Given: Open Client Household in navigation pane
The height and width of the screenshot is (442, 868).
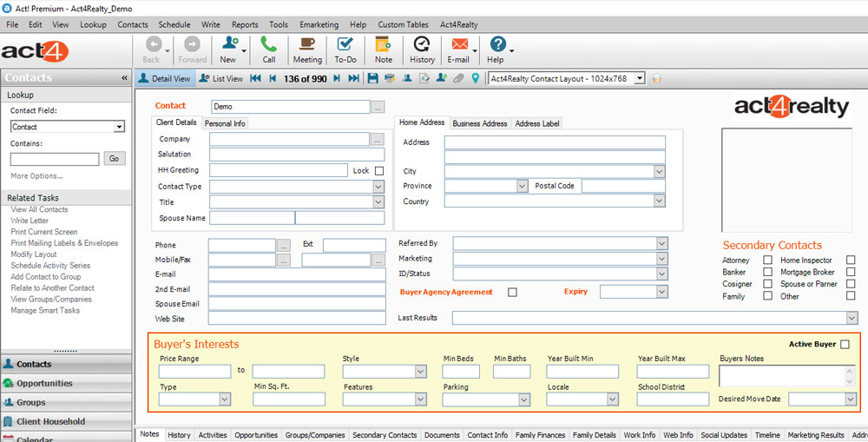Looking at the screenshot, I should 66,421.
